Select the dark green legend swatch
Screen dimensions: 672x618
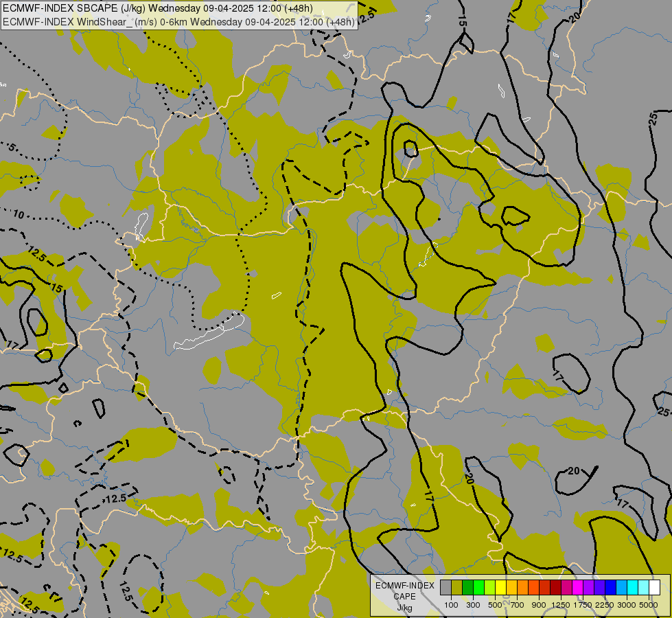tap(468, 588)
